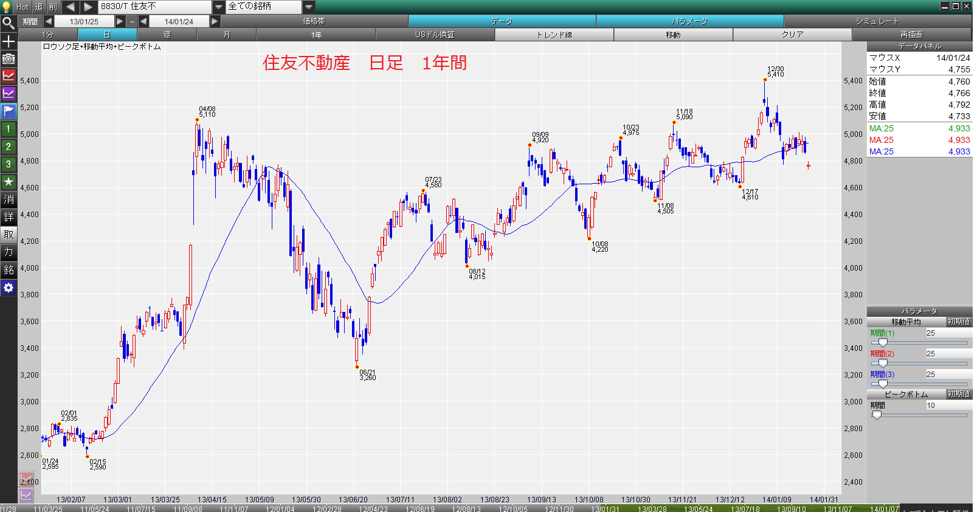Screen dimensions: 980x512
Task: Take a chart snapshot with camera icon
Action: coord(9,59)
